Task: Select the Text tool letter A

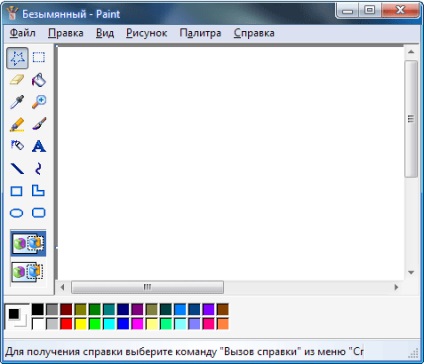Action: coord(39,146)
